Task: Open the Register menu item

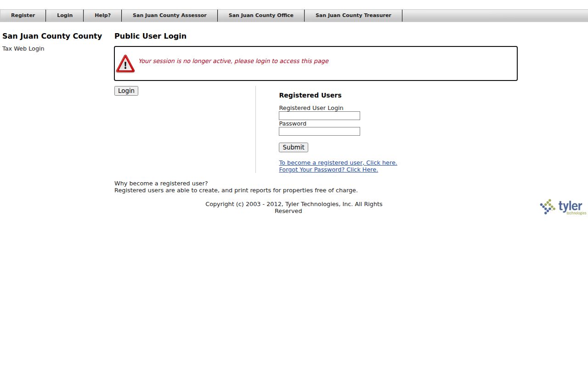Action: tap(23, 16)
